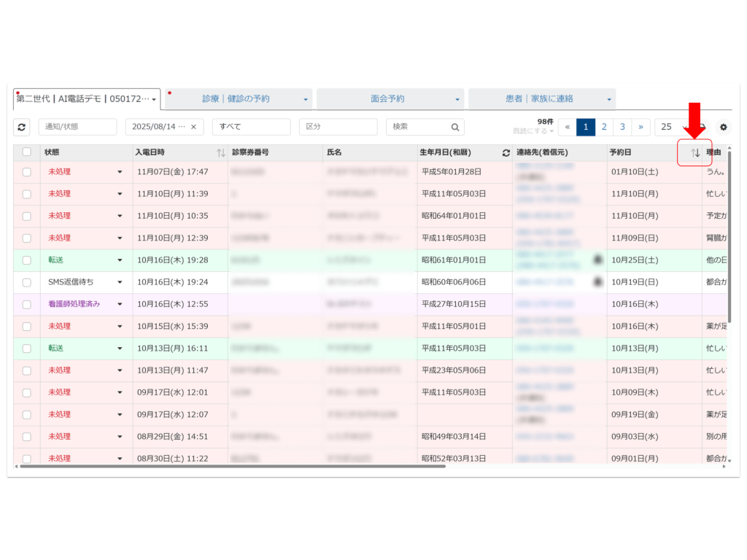
Task: Sort by 予約日 using the arrows icon
Action: click(x=695, y=152)
